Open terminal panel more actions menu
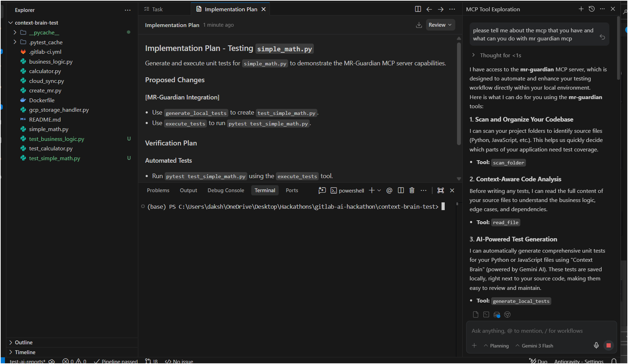Image resolution: width=628 pixels, height=364 pixels. tap(424, 190)
